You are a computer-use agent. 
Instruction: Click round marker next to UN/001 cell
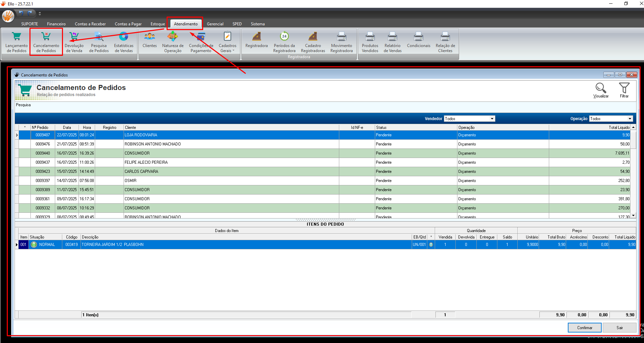[431, 245]
